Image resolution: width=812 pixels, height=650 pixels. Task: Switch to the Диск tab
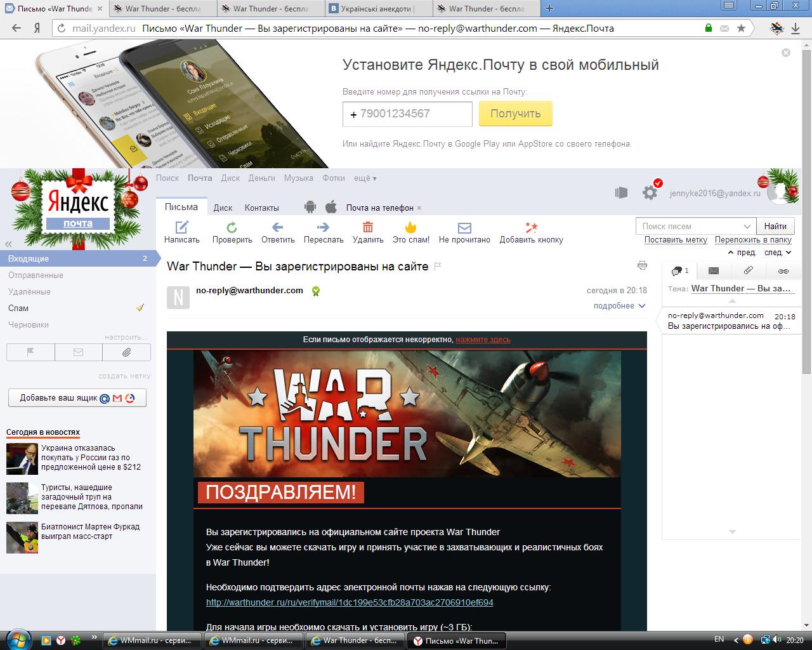(x=223, y=208)
